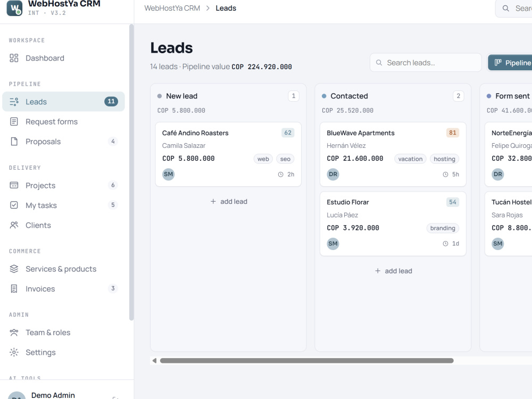This screenshot has width=532, height=399.
Task: Open the BlueWave Apartments lead card
Action: point(393,154)
